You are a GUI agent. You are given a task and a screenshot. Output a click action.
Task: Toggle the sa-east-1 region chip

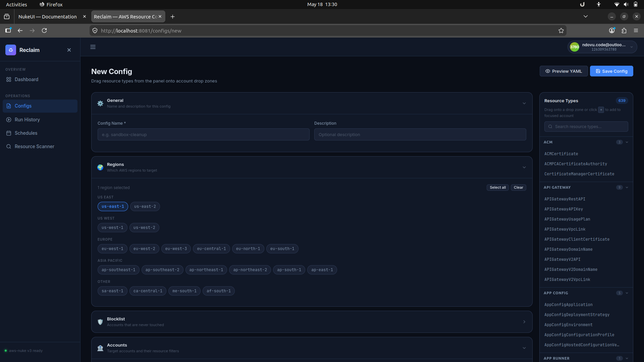pyautogui.click(x=112, y=291)
